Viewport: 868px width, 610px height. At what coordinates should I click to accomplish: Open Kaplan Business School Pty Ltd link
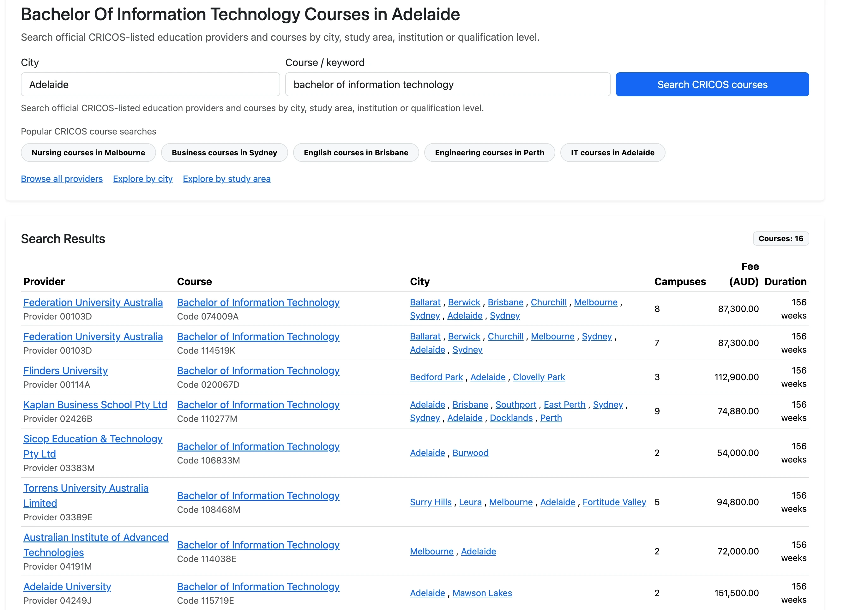(95, 404)
